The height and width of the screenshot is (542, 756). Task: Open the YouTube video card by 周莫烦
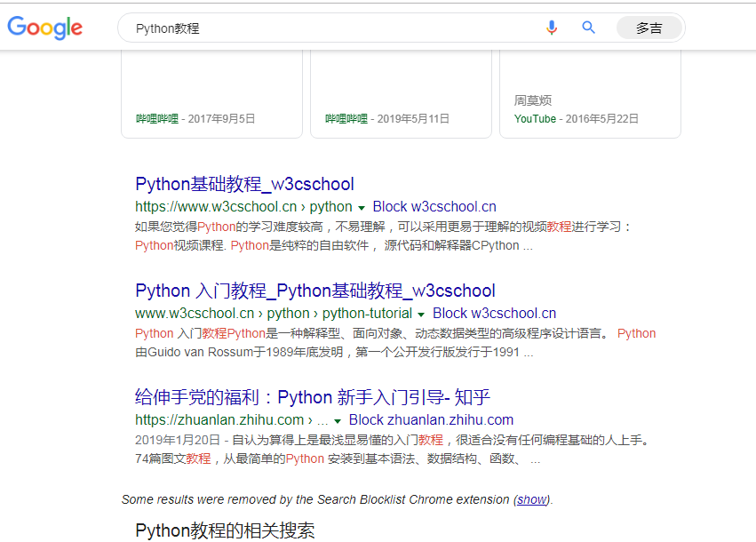[x=590, y=94]
